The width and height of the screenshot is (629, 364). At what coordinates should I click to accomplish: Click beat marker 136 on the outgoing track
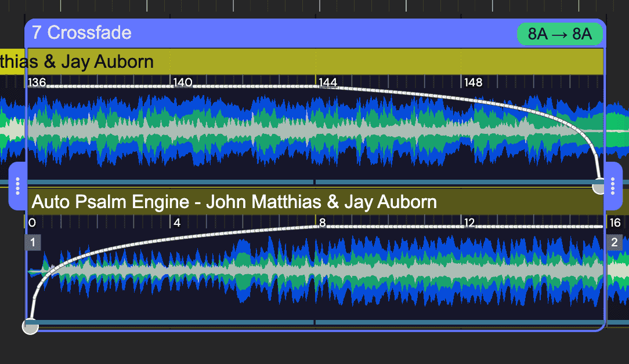tap(37, 82)
